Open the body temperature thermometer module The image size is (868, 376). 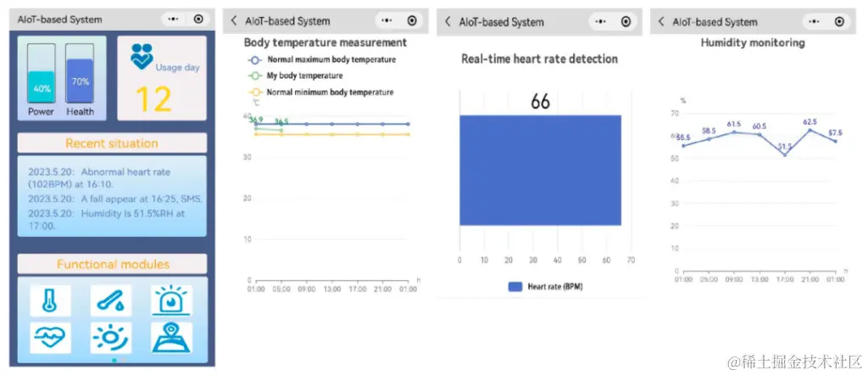pos(50,300)
